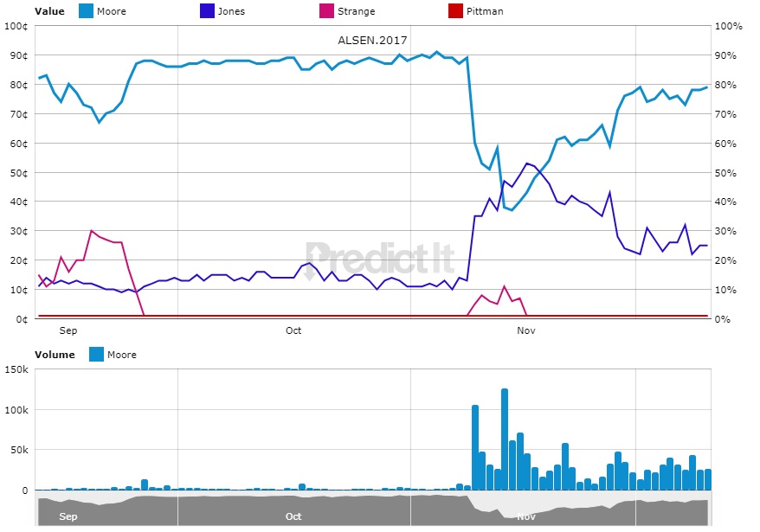The width and height of the screenshot is (760, 532).
Task: Click the Strange legend color swatch
Action: tap(326, 10)
